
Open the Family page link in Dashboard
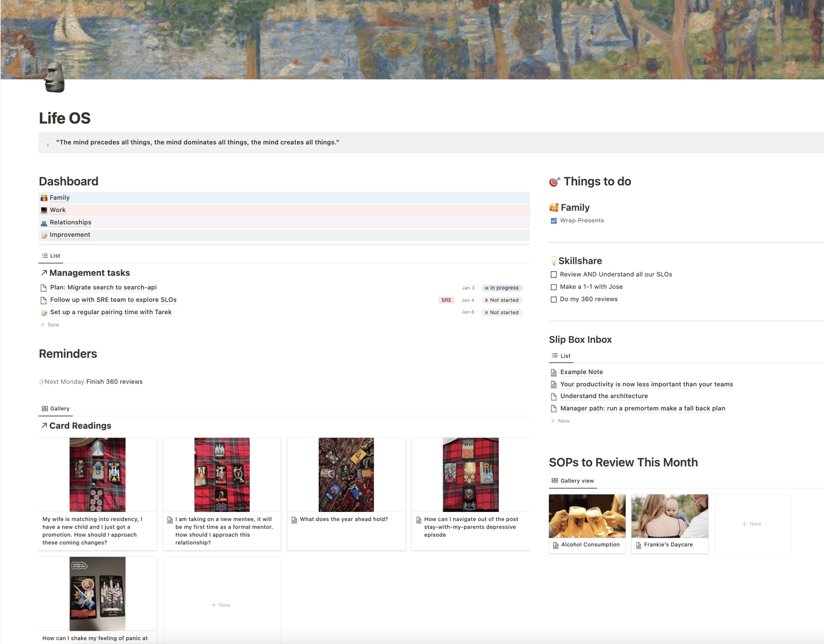pyautogui.click(x=60, y=198)
